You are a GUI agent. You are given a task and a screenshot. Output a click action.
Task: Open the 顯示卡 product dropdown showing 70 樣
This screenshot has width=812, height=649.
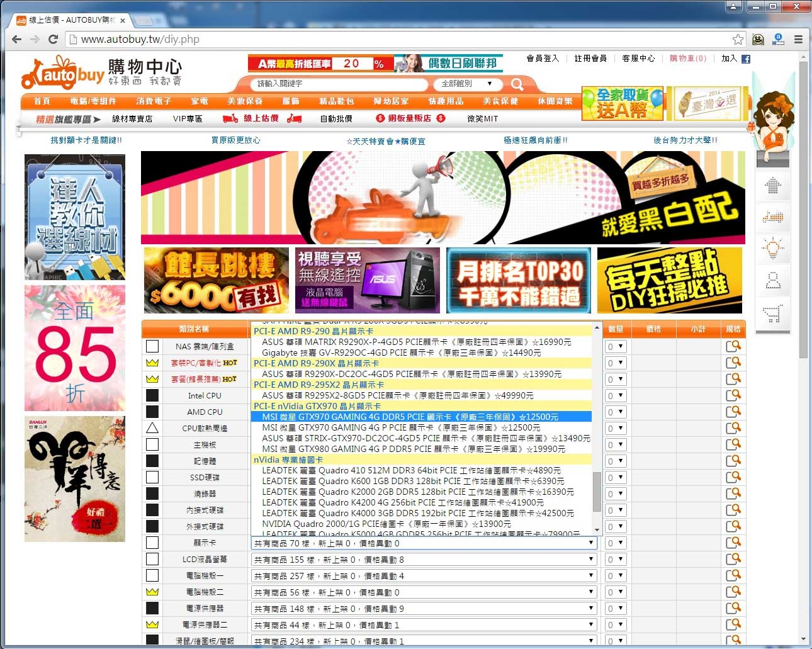tap(424, 543)
